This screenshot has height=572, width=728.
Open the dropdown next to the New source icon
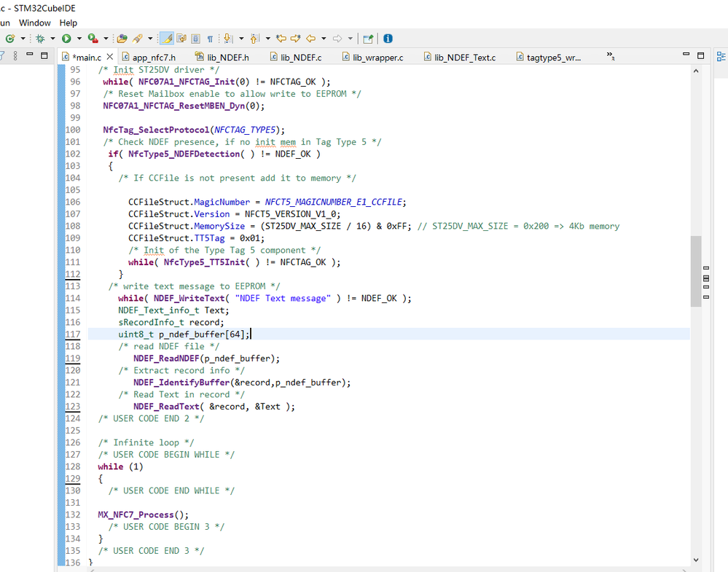[23, 39]
